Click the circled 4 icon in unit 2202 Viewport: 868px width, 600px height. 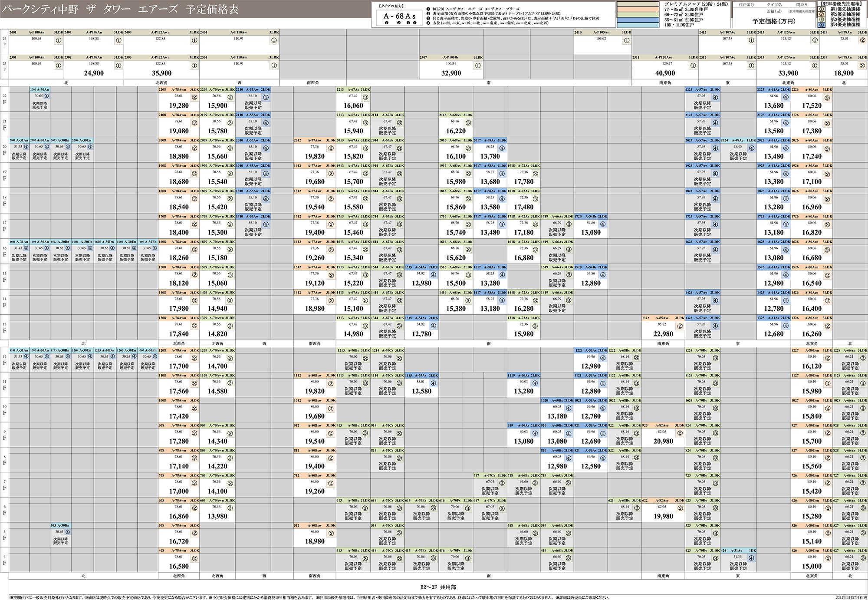click(x=46, y=96)
